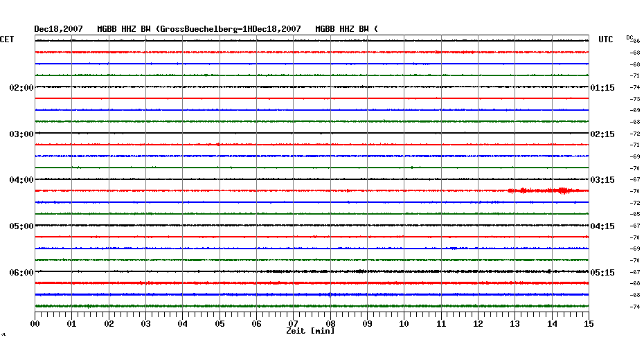Click minute 11 on the time axis
Viewport: 644px width, 342px height.
click(441, 324)
